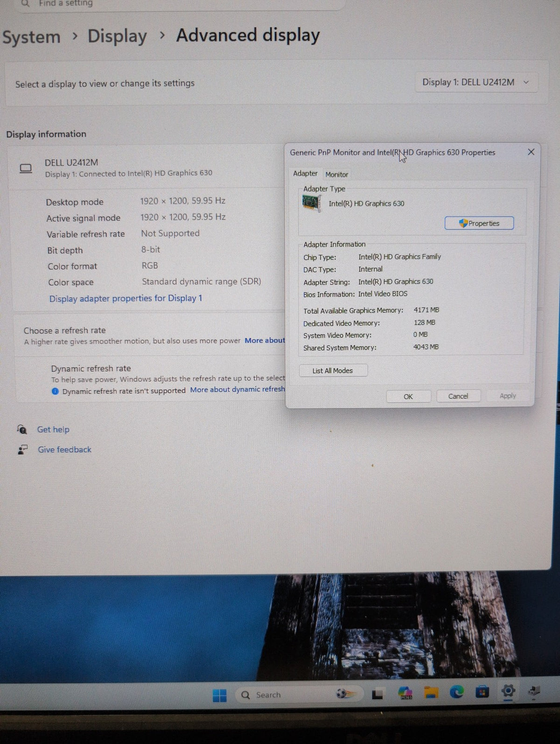The height and width of the screenshot is (744, 560).
Task: Click the 'Not Supported' variable refresh rate value
Action: click(170, 233)
